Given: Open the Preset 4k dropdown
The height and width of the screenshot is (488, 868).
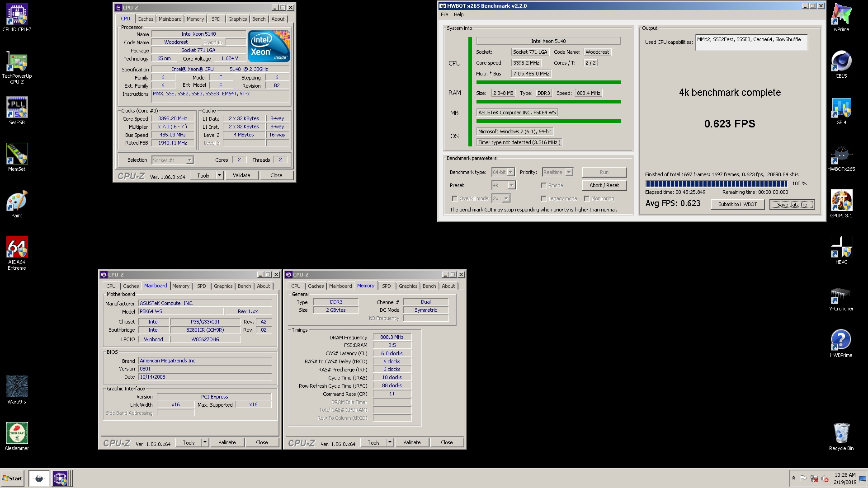Looking at the screenshot, I should (504, 185).
